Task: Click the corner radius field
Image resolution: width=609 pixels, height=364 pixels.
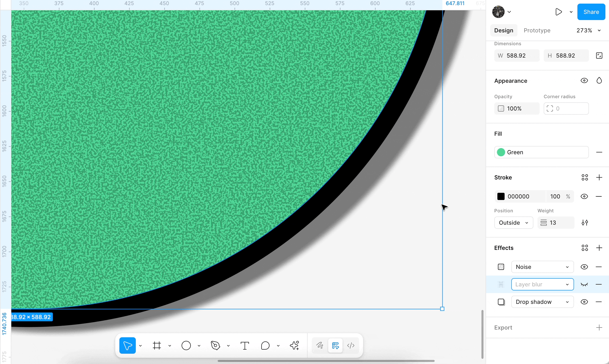Action: pos(566,108)
